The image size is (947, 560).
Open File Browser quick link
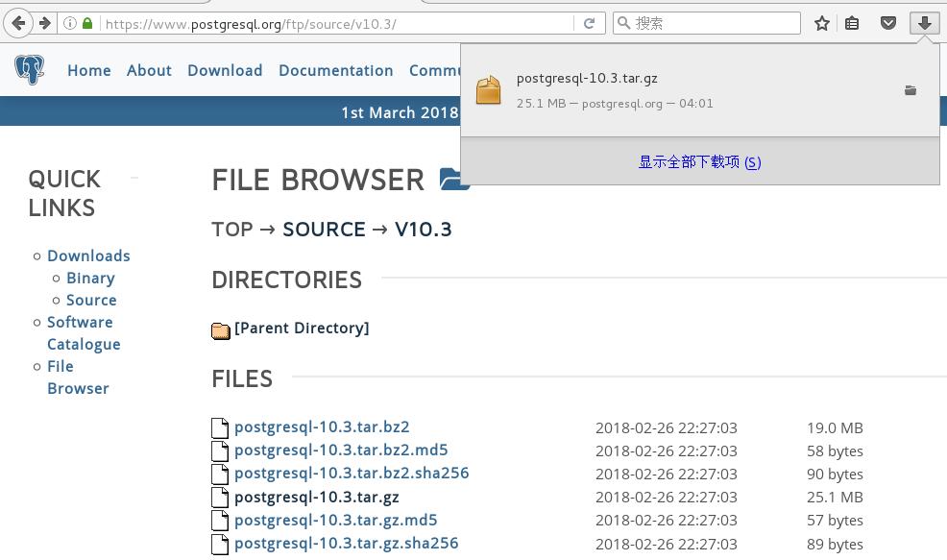pyautogui.click(x=78, y=377)
